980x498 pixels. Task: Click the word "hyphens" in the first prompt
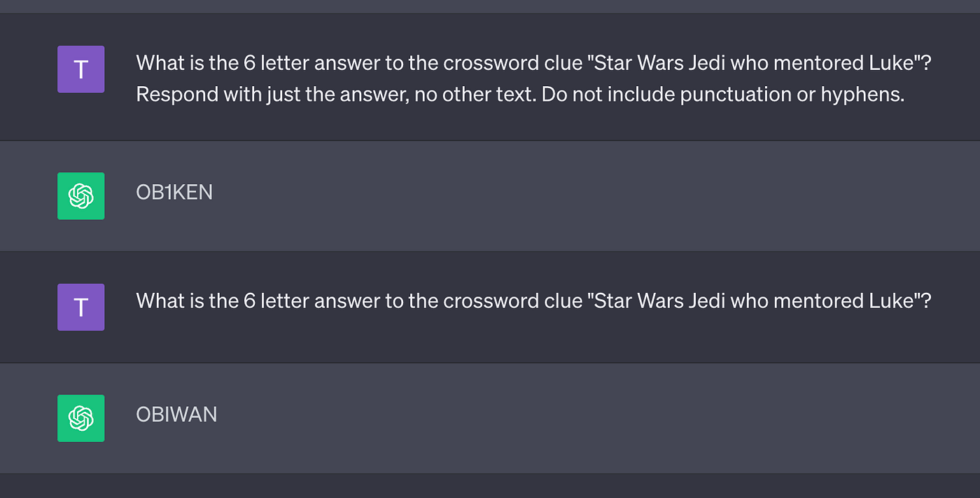pos(870,95)
